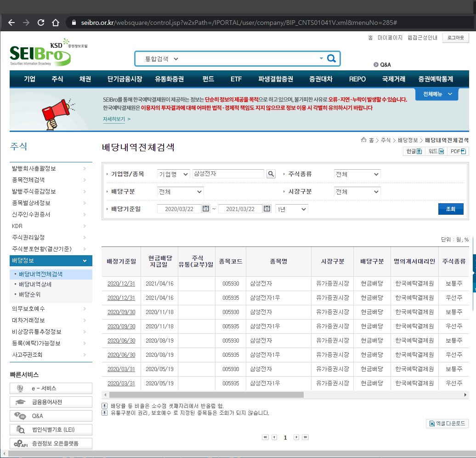Open the company name search magnifier button
This screenshot has height=458, width=476.
[271, 174]
